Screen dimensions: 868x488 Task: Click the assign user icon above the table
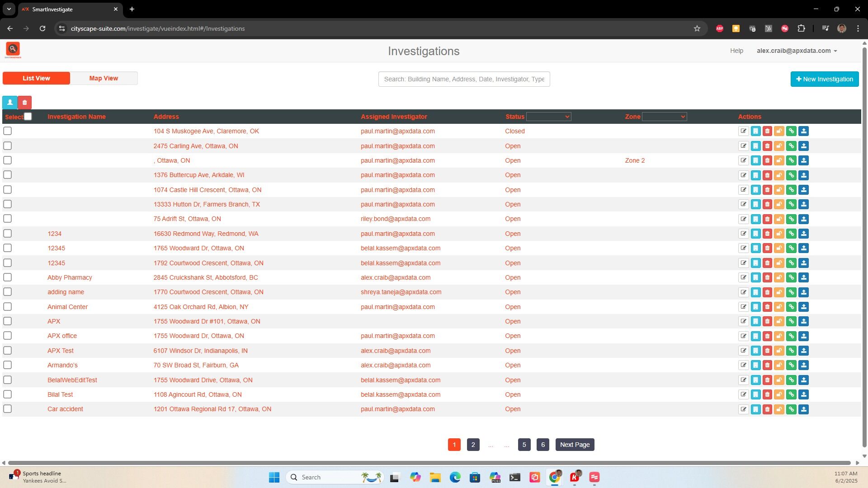pos(9,103)
